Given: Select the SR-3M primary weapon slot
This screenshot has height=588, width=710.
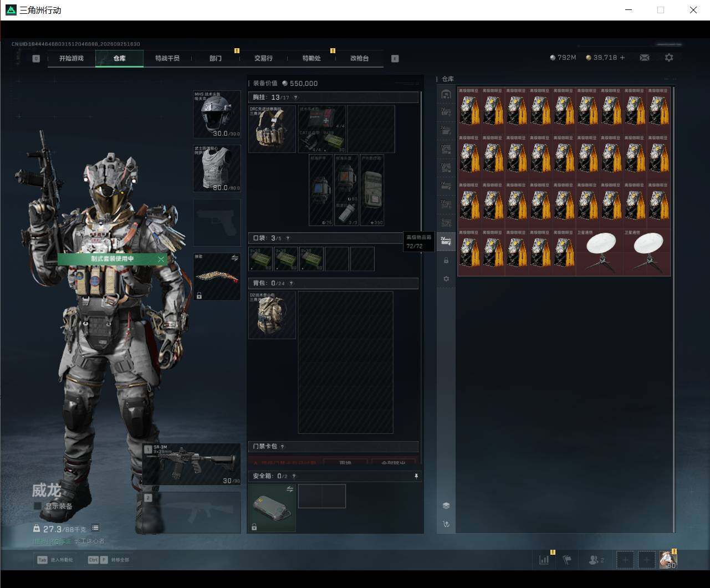Looking at the screenshot, I should (x=192, y=464).
